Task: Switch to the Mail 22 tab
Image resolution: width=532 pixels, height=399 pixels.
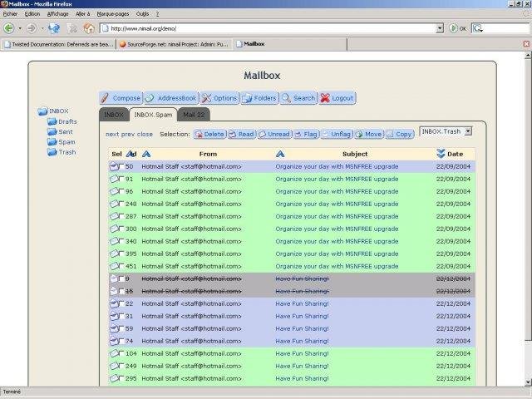Action: point(194,115)
